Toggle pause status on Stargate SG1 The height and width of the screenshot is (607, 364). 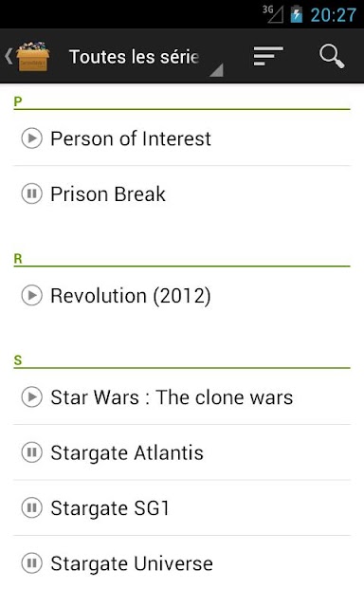tap(31, 508)
